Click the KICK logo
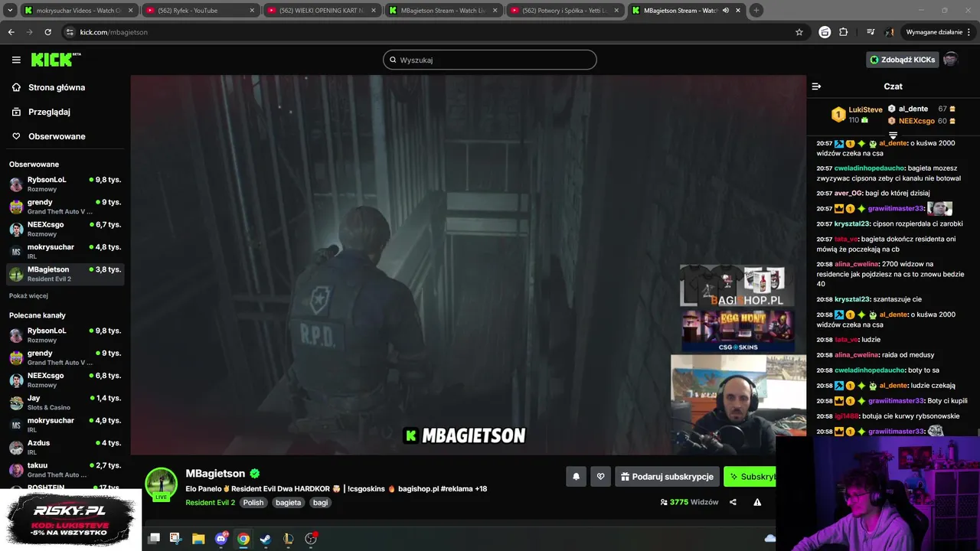The width and height of the screenshot is (980, 551). tap(56, 60)
